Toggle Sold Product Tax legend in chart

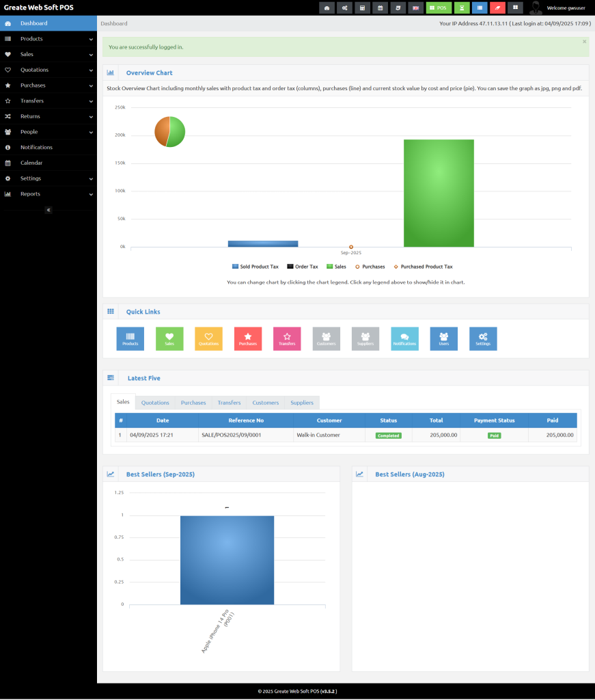255,267
